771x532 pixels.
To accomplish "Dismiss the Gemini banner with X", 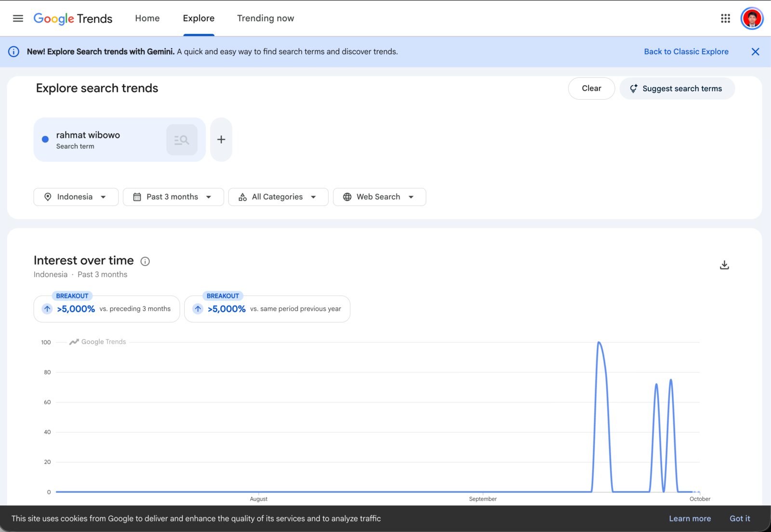I will [x=755, y=52].
